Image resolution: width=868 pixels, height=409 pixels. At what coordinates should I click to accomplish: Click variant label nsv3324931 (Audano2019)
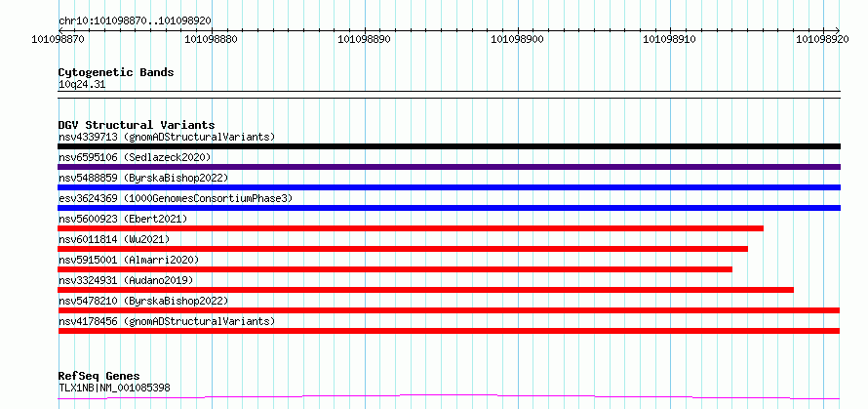tap(126, 280)
